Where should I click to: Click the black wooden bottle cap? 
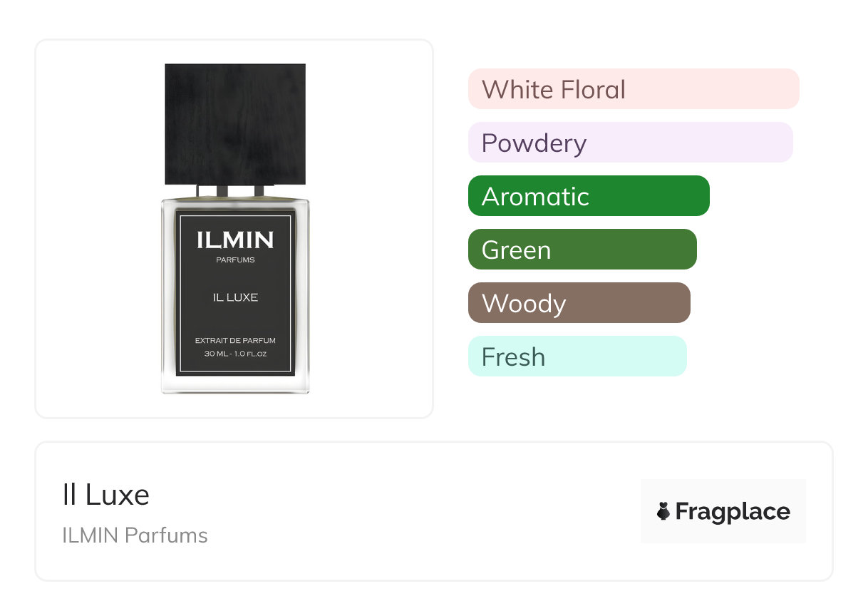[x=235, y=124]
